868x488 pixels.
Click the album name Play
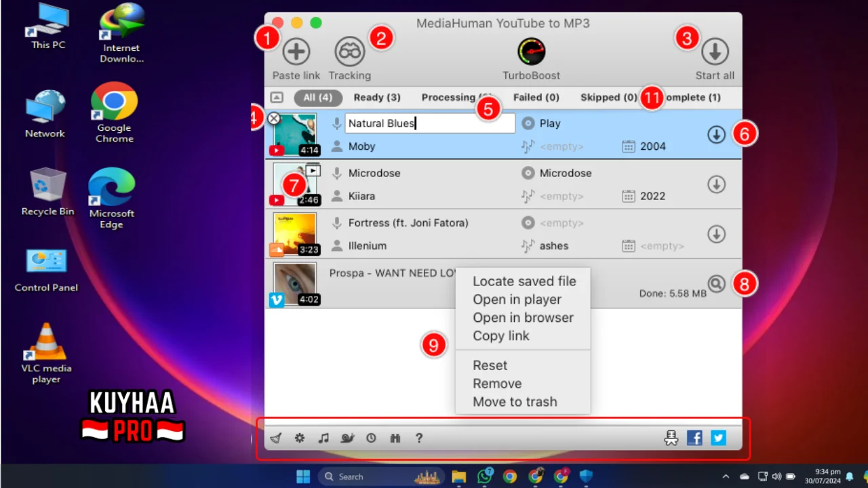tap(550, 123)
